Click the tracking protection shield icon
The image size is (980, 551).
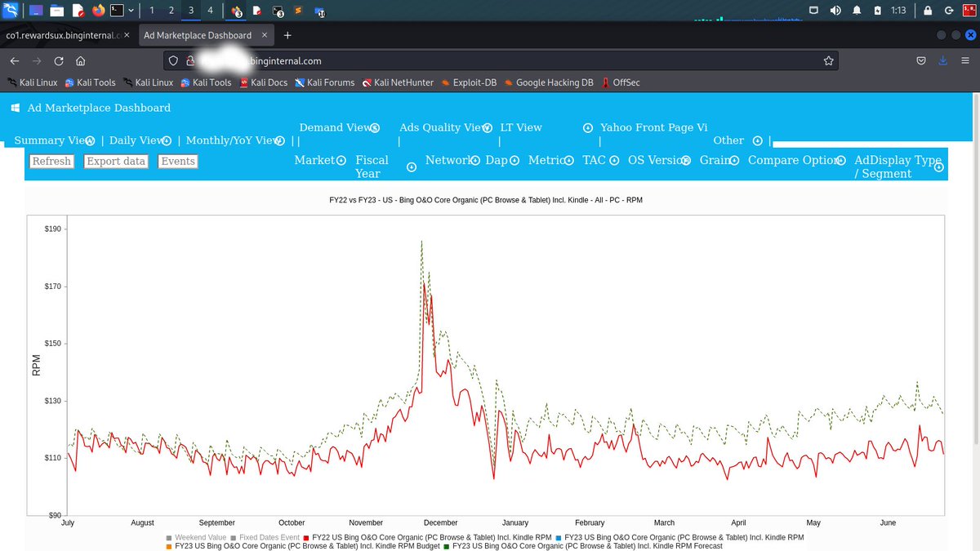tap(171, 61)
